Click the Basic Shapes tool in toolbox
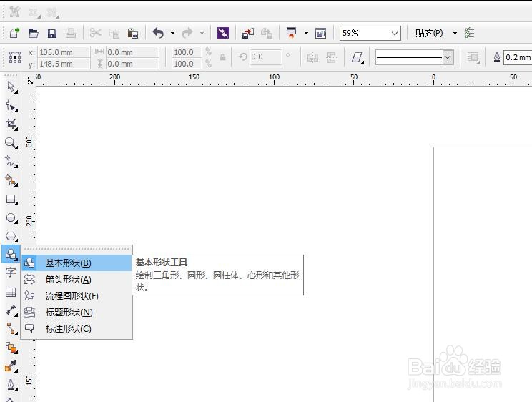Screen dimensions: 532x402 11,254
